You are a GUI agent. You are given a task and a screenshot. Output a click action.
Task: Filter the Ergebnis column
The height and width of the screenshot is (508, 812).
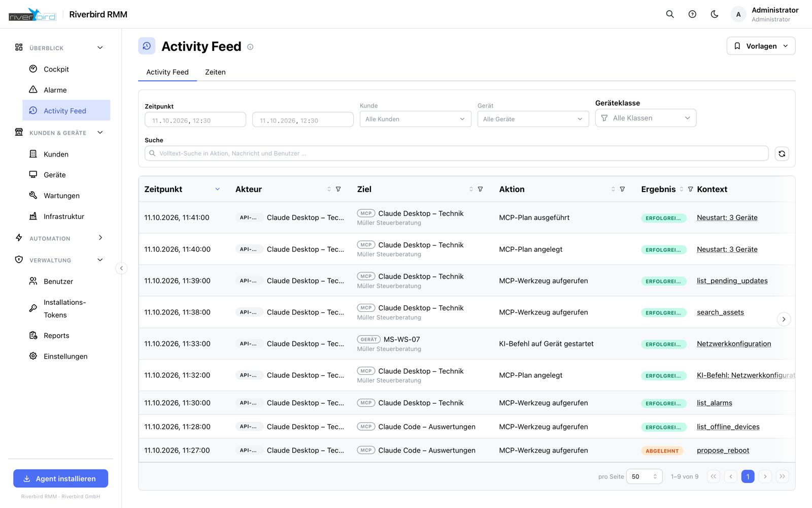click(x=691, y=189)
